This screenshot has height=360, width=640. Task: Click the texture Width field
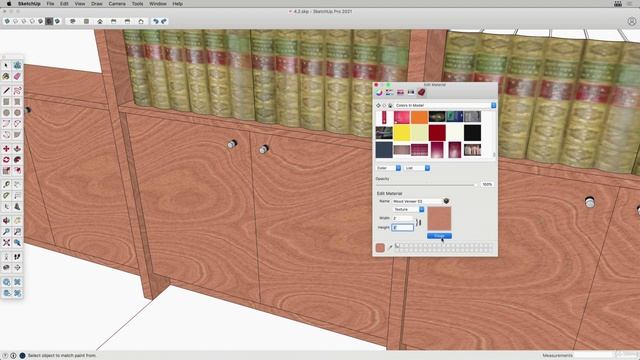coord(403,218)
